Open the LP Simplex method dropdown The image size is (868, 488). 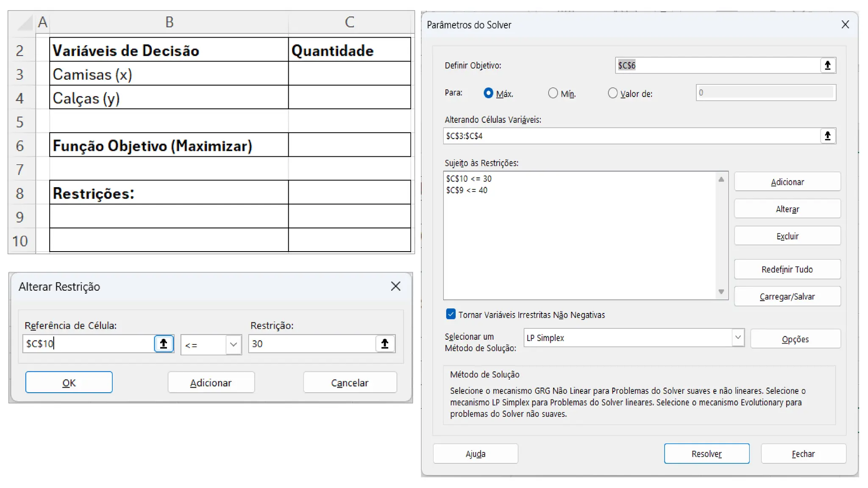click(x=738, y=338)
